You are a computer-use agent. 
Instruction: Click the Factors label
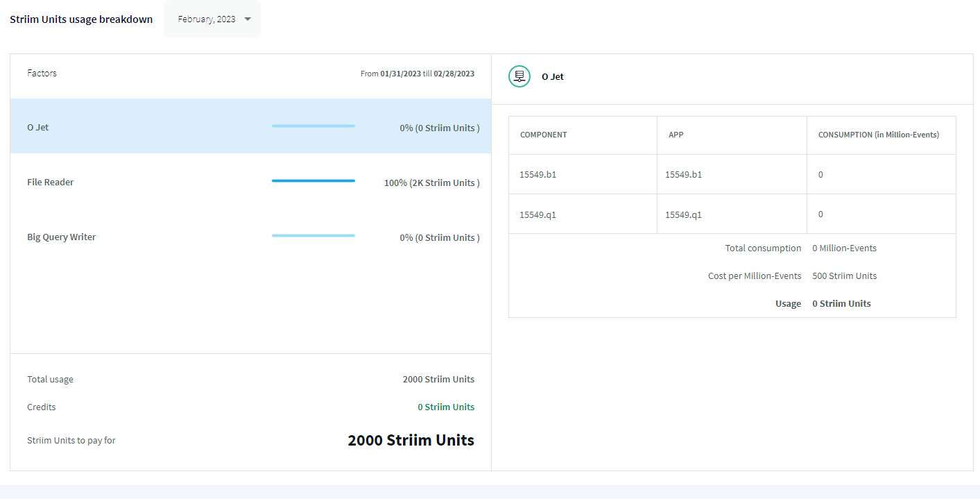[x=42, y=73]
